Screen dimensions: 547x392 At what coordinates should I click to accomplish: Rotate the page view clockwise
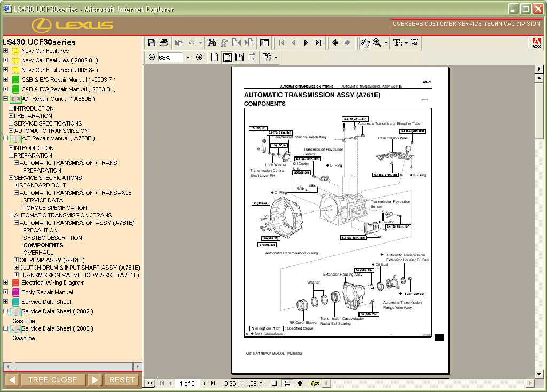click(x=267, y=57)
